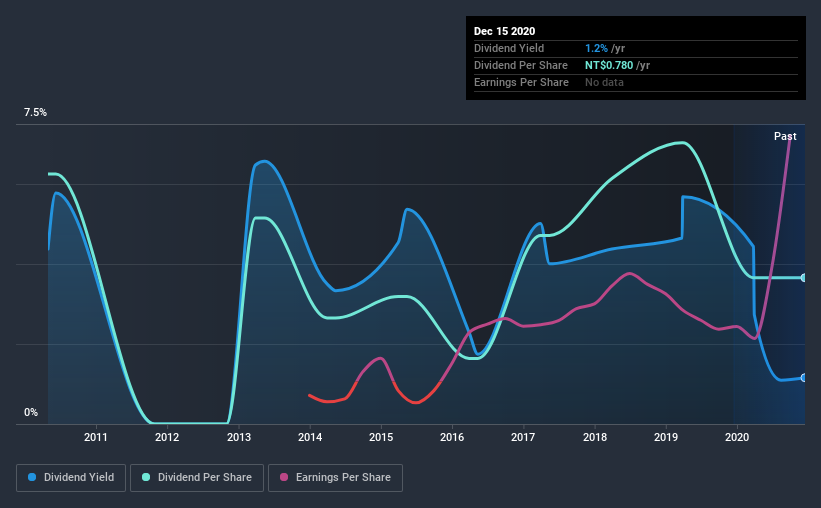Click the 0% y-axis label
This screenshot has width=821, height=508.
pos(31,413)
